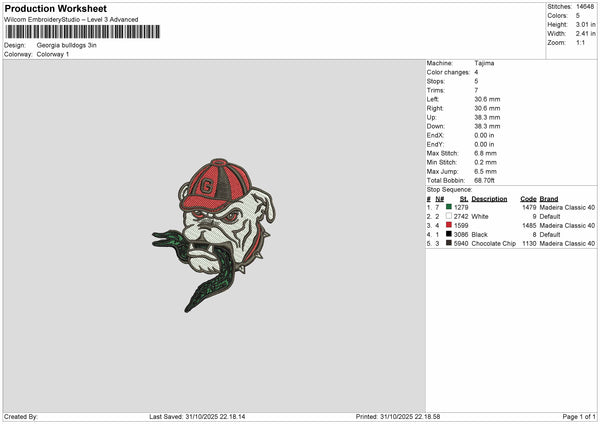
Task: Click the 'White' description in row 2
Action: point(480,217)
